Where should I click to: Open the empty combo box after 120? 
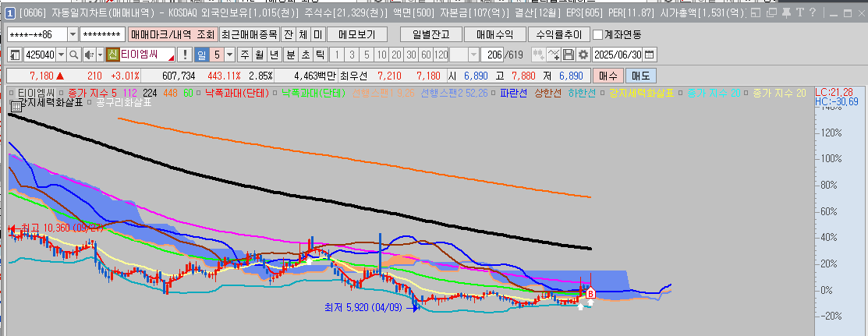point(473,55)
